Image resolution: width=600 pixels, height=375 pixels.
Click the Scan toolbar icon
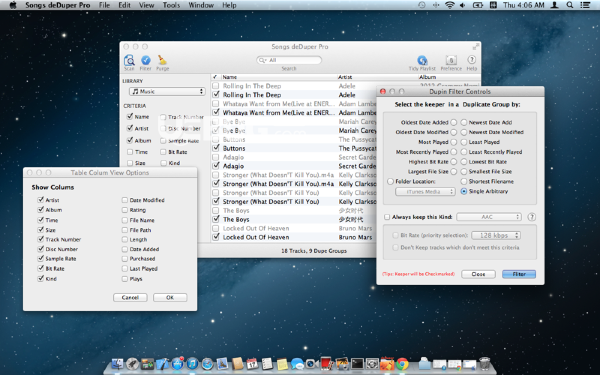[129, 60]
